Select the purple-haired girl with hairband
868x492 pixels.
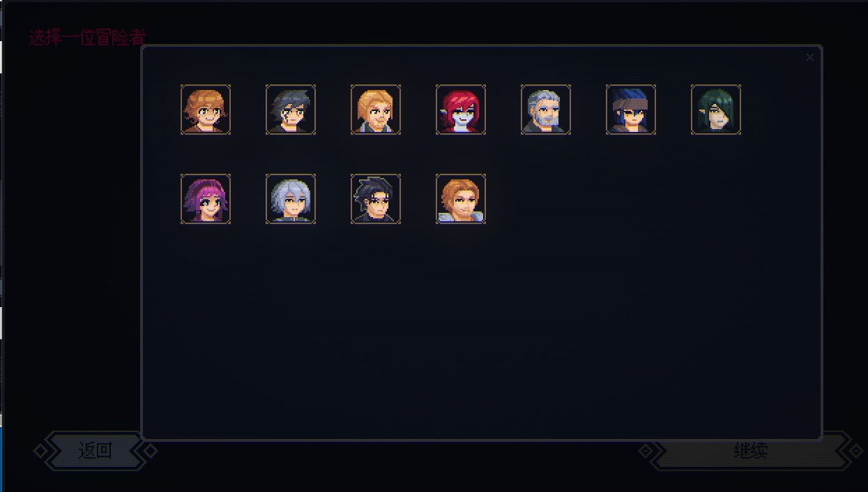[x=206, y=199]
